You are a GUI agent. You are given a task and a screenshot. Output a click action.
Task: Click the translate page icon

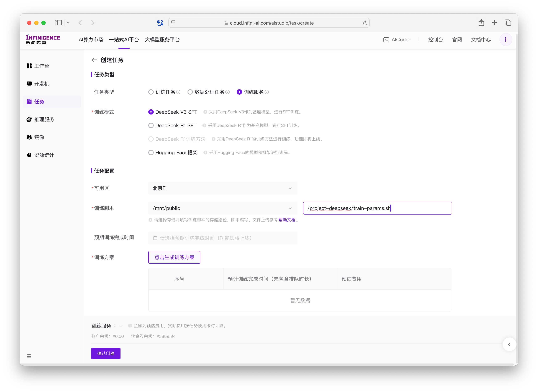[160, 23]
